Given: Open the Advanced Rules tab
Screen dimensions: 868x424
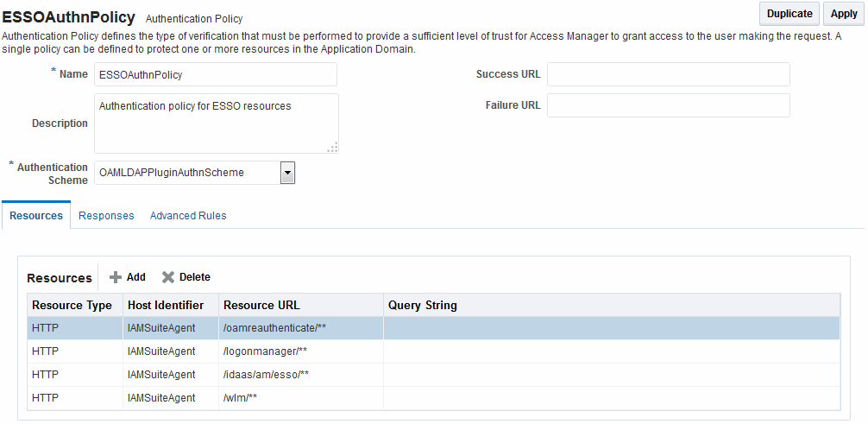Looking at the screenshot, I should (188, 216).
